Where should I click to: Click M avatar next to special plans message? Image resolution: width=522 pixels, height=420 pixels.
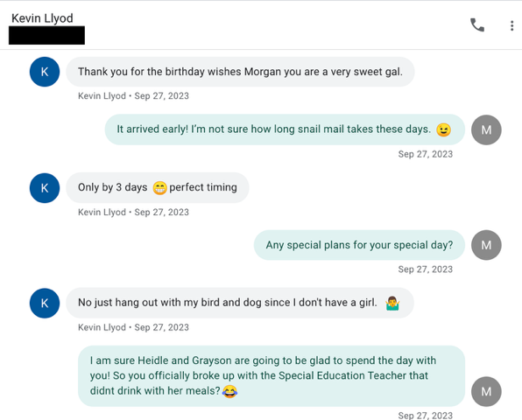(x=486, y=245)
